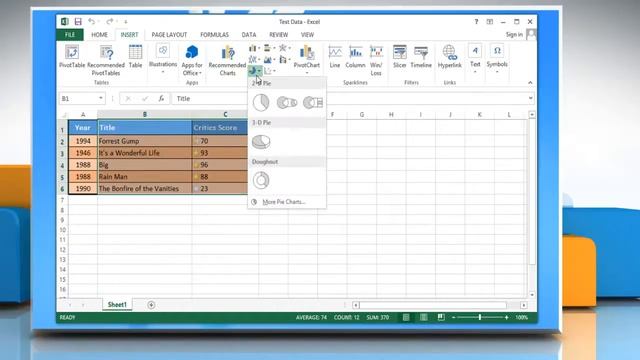This screenshot has height=360, width=640.
Task: Open the Name Box dropdown arrow
Action: pyautogui.click(x=100, y=98)
